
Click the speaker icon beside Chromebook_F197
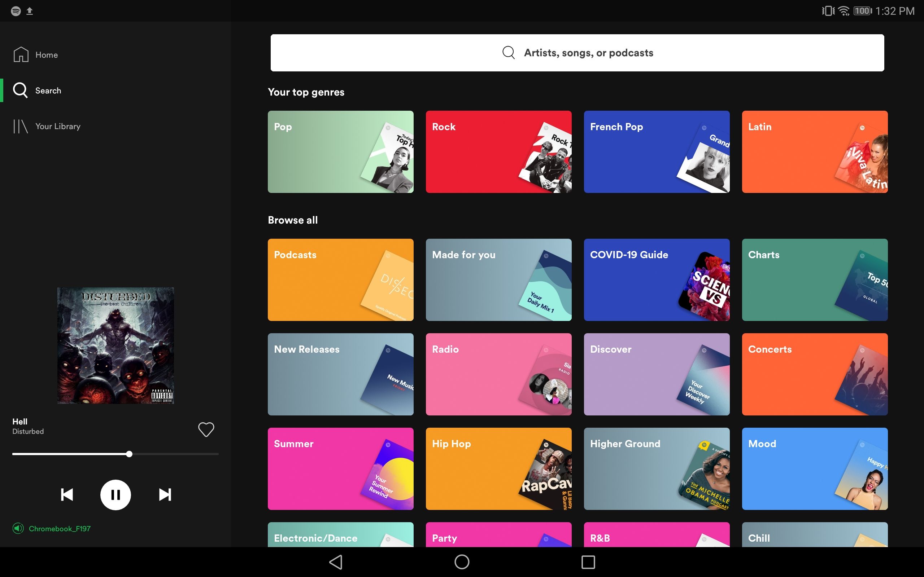(x=18, y=529)
